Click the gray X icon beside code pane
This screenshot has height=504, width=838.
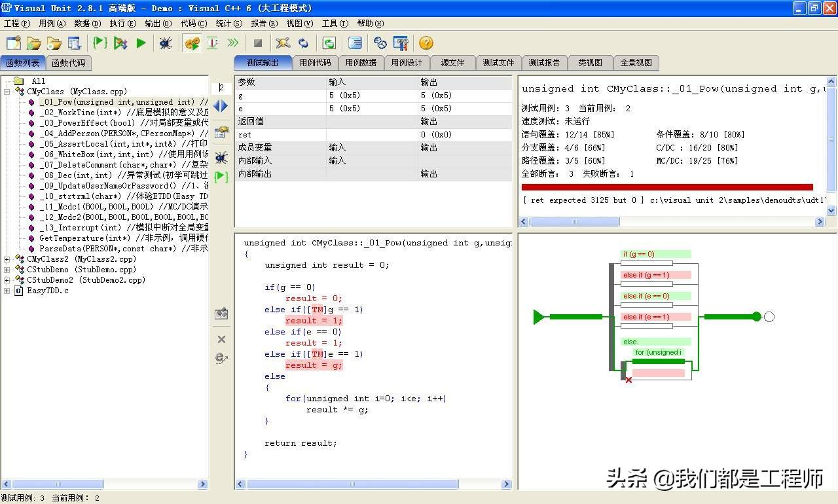click(221, 339)
